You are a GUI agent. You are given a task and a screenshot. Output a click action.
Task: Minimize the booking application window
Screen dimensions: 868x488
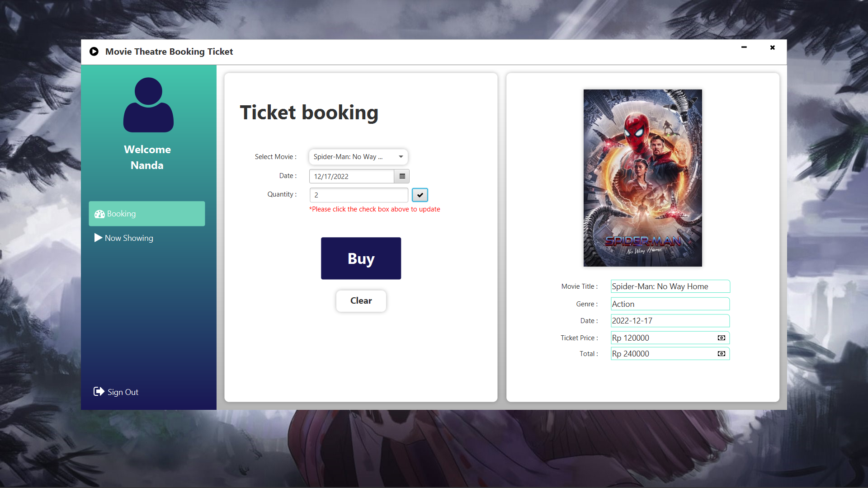(744, 47)
